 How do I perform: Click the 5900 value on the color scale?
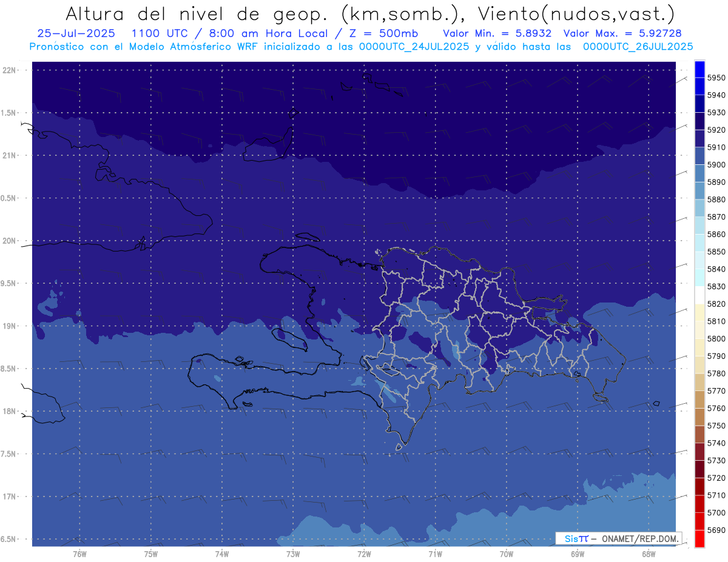[716, 165]
